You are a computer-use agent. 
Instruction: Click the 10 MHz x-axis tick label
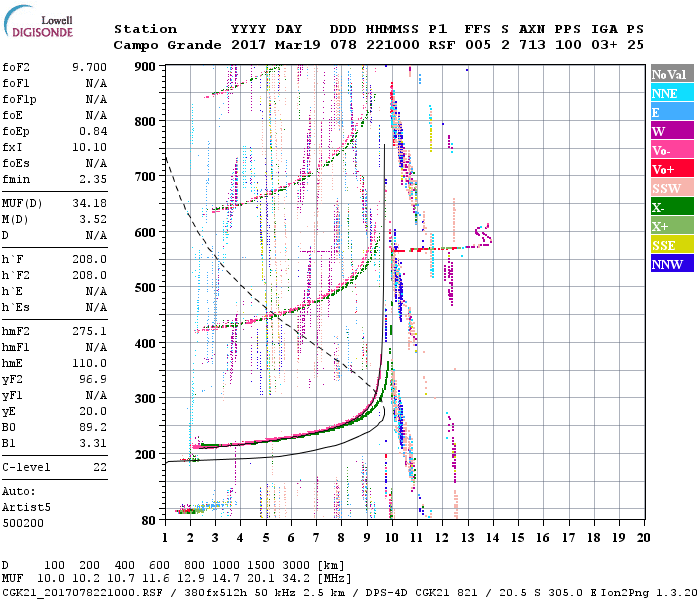tap(392, 538)
